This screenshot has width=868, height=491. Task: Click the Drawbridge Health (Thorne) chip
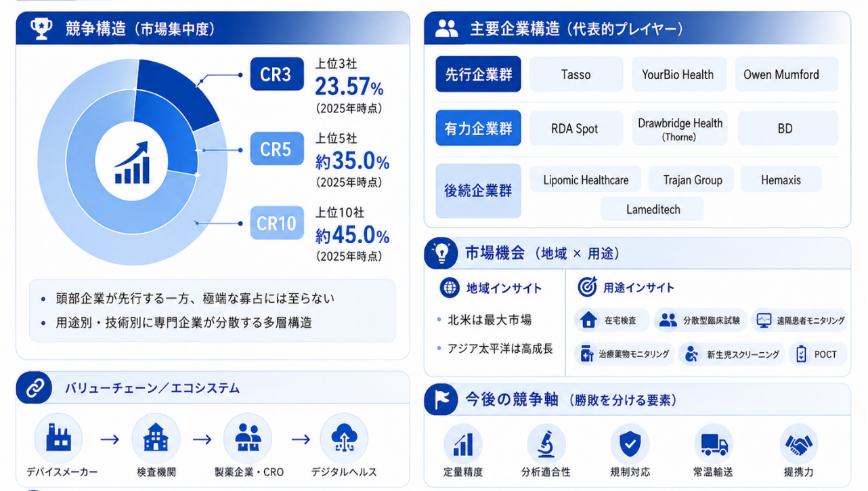click(680, 129)
